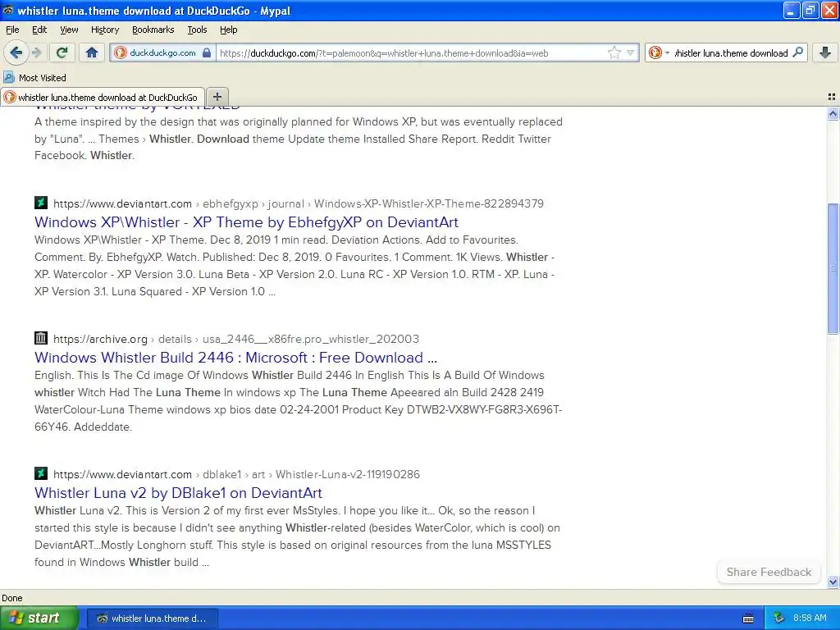Click DeviantArt favicon beside ebhefgyxp result
840x630 pixels.
click(x=41, y=203)
